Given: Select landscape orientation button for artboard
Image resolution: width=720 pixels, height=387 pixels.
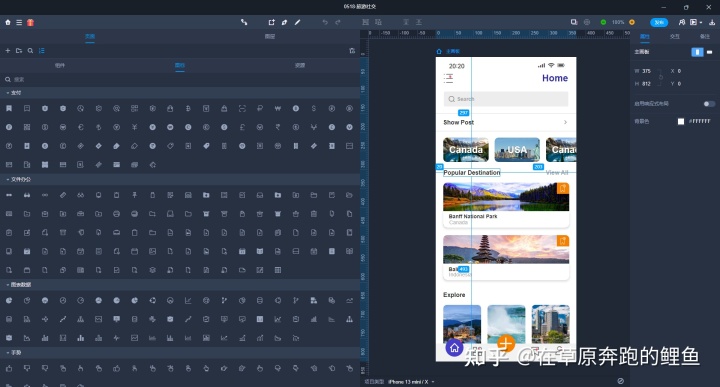Looking at the screenshot, I should click(x=709, y=52).
